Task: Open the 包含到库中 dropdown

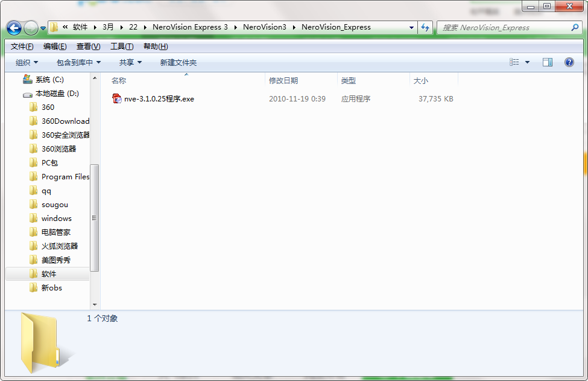Action: [79, 62]
